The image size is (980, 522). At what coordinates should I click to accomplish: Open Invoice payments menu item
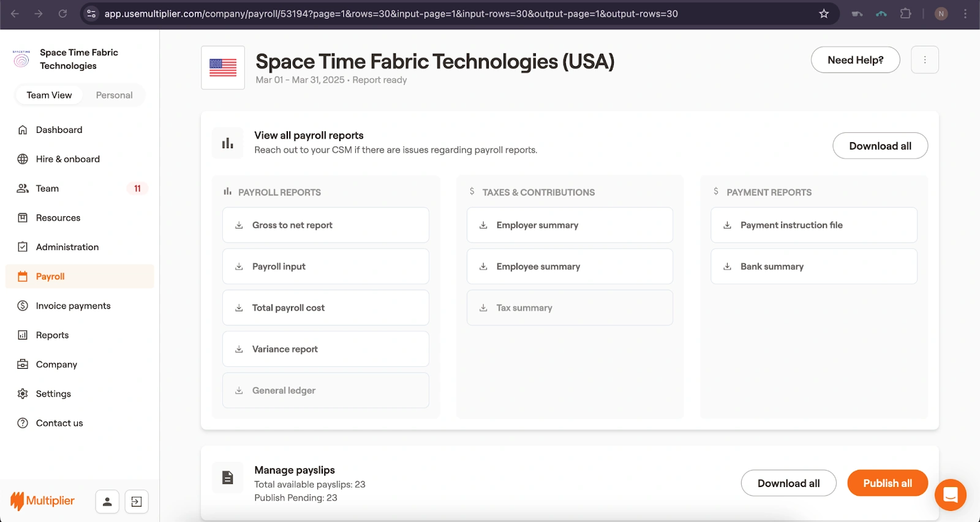pos(80,306)
